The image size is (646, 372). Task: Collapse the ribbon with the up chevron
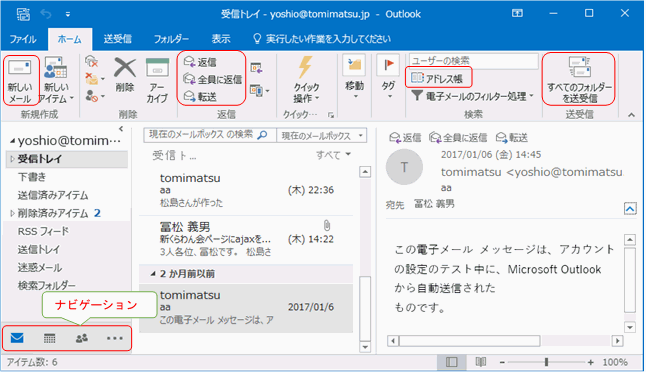pyautogui.click(x=632, y=115)
